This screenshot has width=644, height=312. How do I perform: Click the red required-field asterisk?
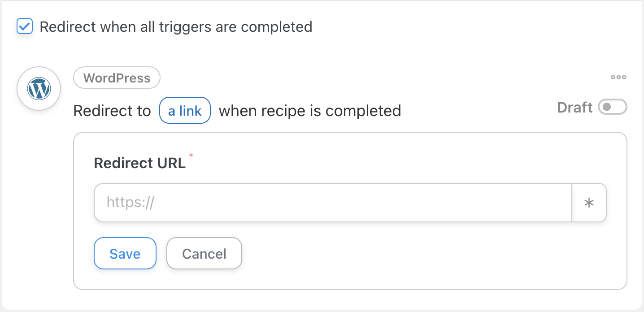coord(191,156)
